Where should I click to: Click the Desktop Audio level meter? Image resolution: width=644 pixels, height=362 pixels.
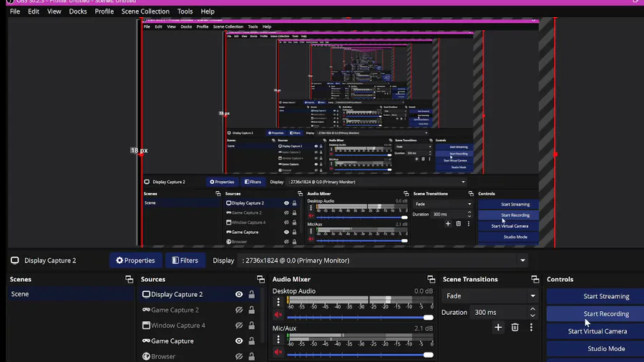coord(360,300)
